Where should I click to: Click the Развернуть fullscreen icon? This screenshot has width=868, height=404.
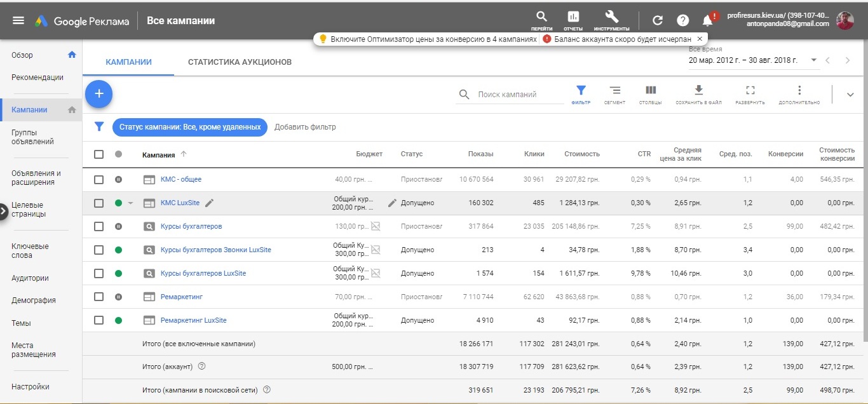[750, 95]
